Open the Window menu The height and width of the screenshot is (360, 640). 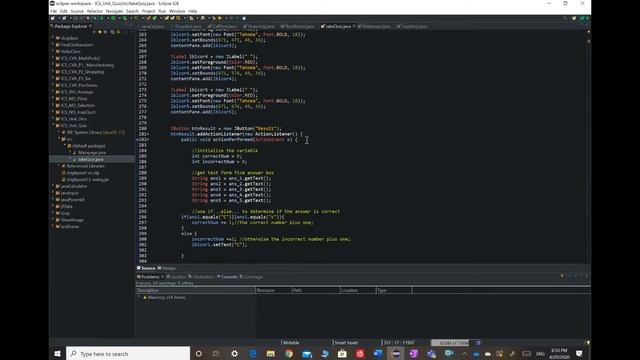coord(177,11)
